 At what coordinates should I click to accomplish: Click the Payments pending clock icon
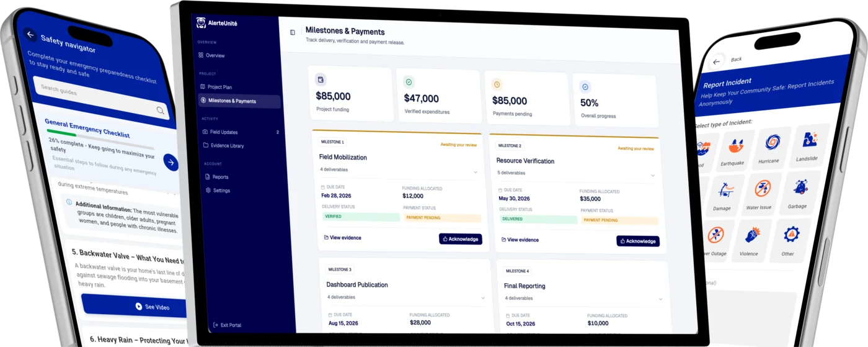click(497, 84)
